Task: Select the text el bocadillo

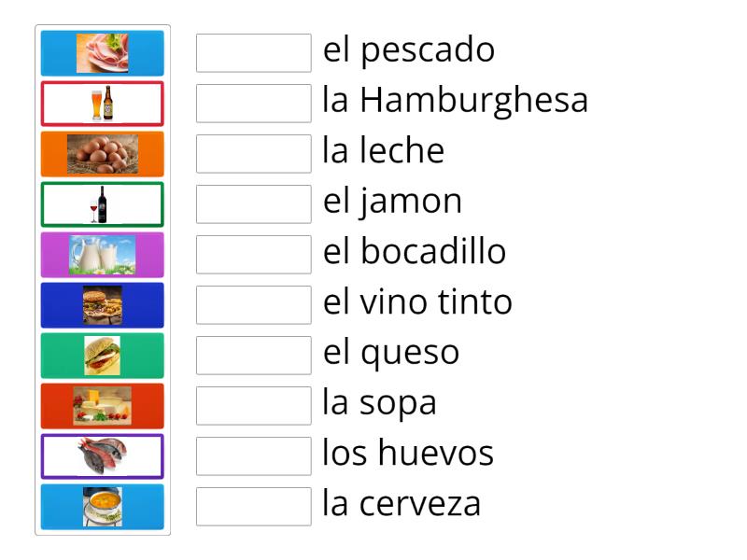Action: [414, 251]
